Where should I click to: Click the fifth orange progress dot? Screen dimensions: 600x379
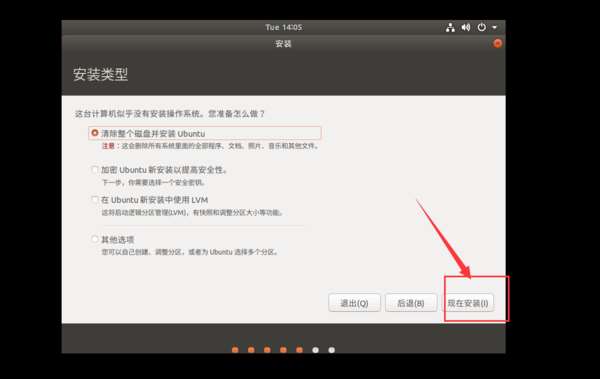point(299,350)
